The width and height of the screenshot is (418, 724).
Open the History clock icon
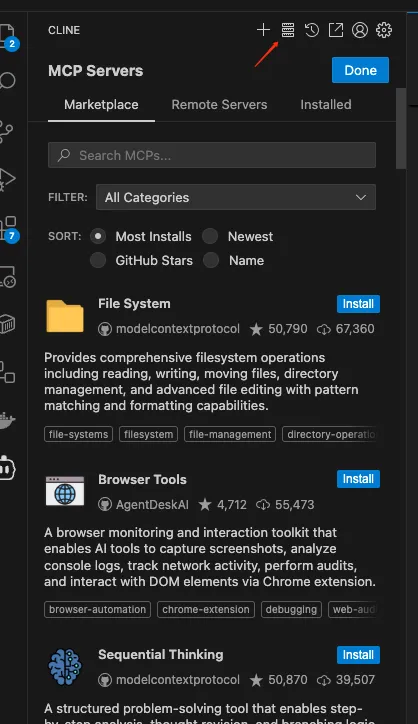pyautogui.click(x=312, y=30)
